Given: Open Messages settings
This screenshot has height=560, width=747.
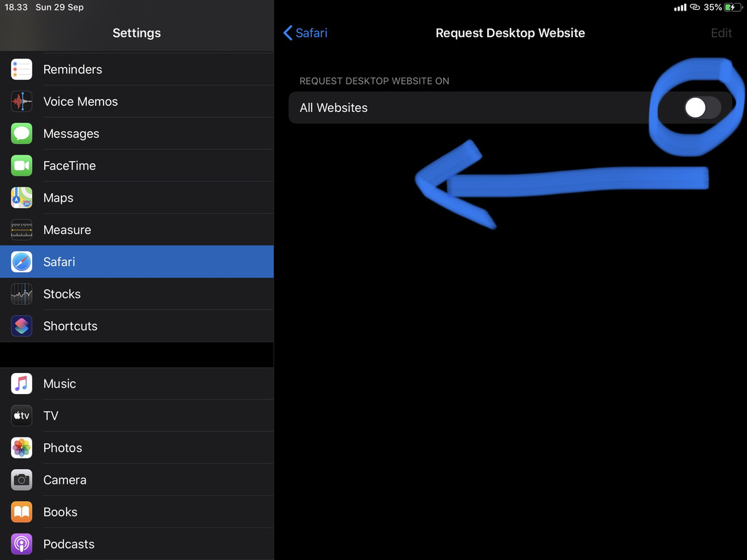Looking at the screenshot, I should [137, 133].
